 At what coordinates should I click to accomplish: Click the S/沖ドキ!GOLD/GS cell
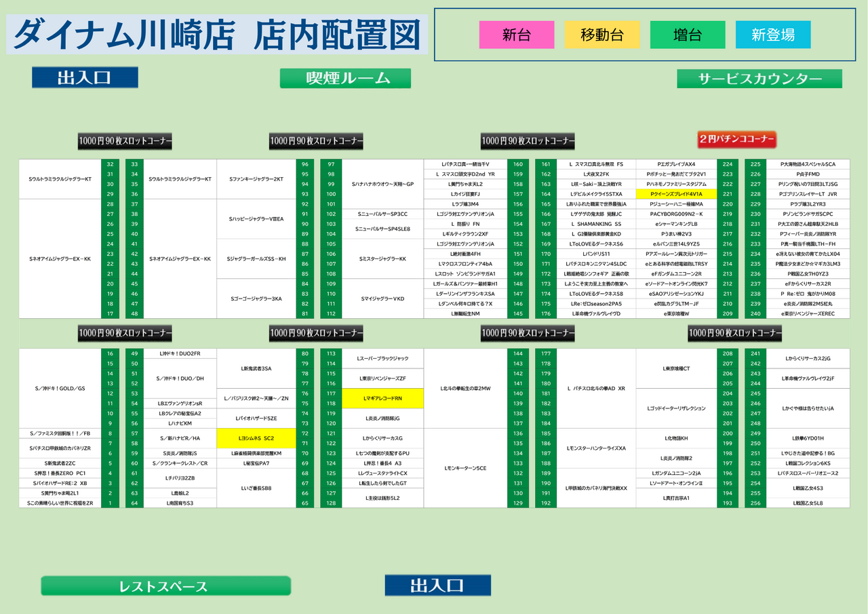pos(60,388)
